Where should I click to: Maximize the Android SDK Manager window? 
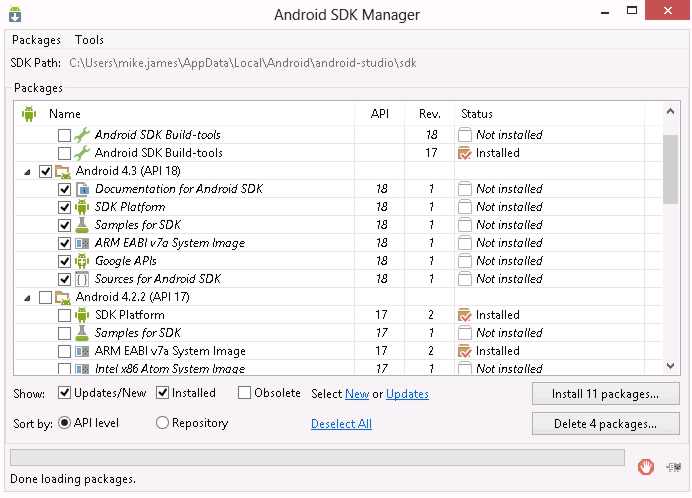632,11
